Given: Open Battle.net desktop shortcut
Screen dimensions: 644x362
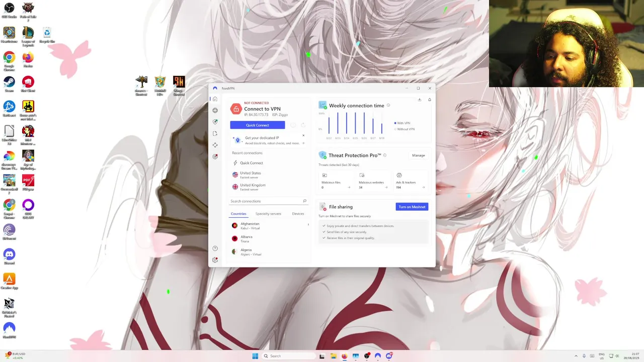Looking at the screenshot, I should click(9, 109).
